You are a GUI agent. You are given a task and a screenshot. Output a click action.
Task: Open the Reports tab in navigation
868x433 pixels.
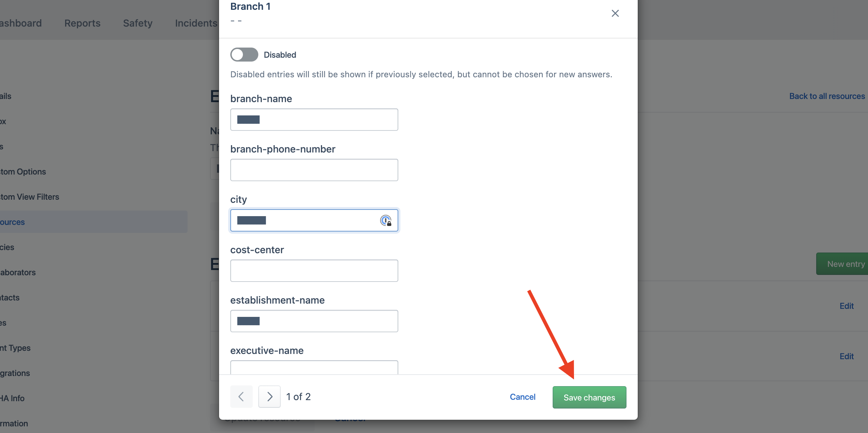click(x=82, y=23)
